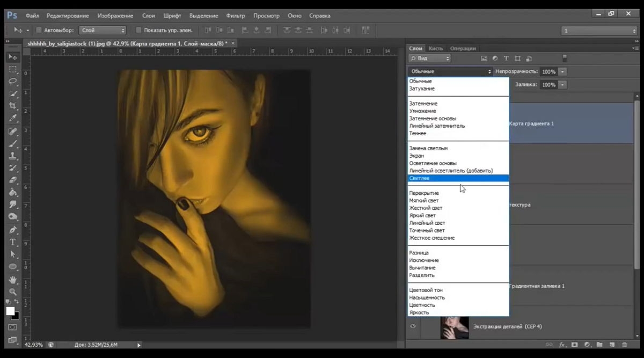The image size is (644, 358).
Task: Select the Rectangular Marquee tool
Action: click(13, 69)
